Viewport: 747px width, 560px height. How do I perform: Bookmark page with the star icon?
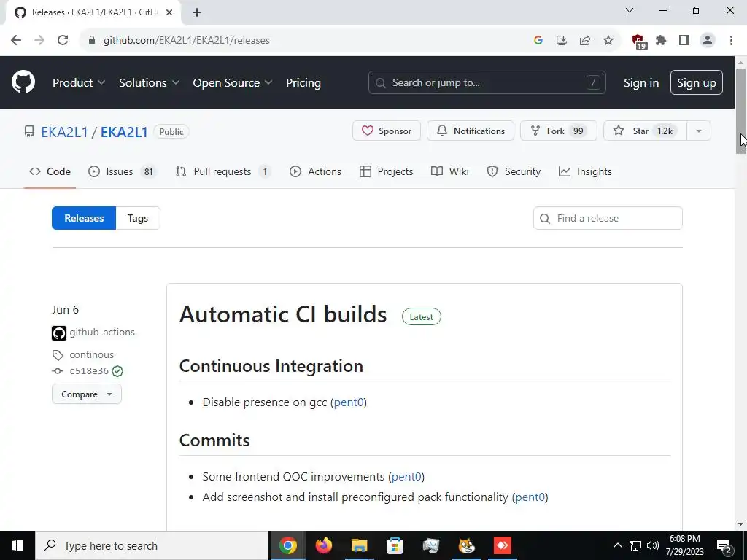click(608, 41)
